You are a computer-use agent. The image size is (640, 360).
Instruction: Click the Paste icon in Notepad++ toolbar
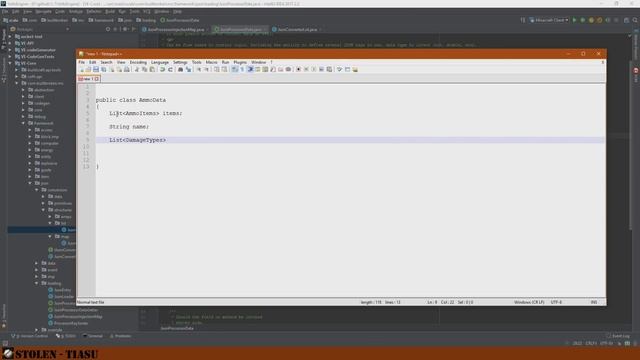[152, 69]
